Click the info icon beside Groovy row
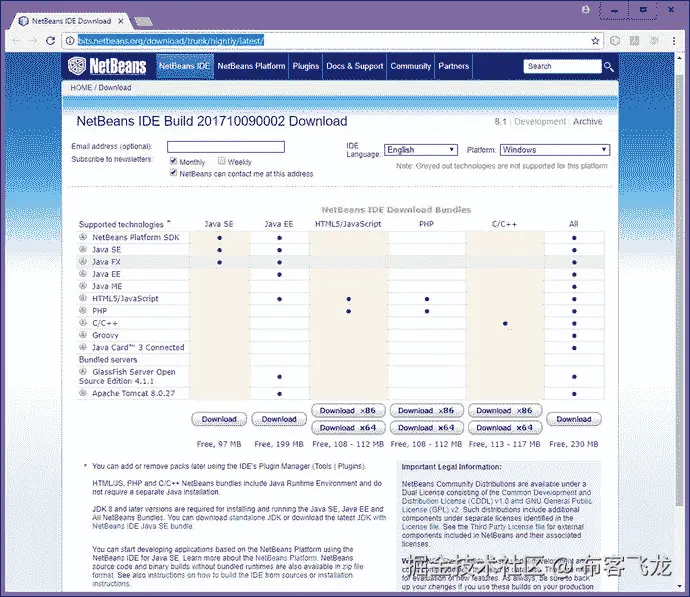Viewport: 690px width, 597px height. 83,335
